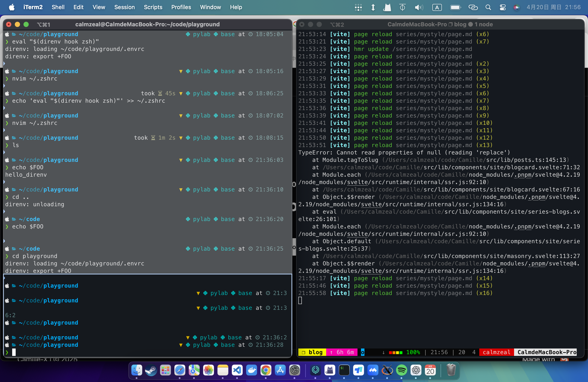Click the underlined '.pnpm' path in first Module.each line
This screenshot has width=588, height=382.
point(522,175)
